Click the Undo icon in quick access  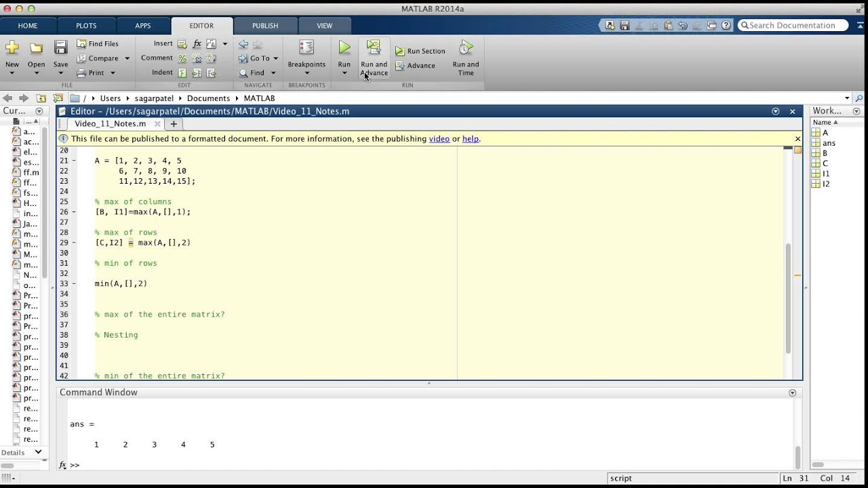(x=683, y=25)
